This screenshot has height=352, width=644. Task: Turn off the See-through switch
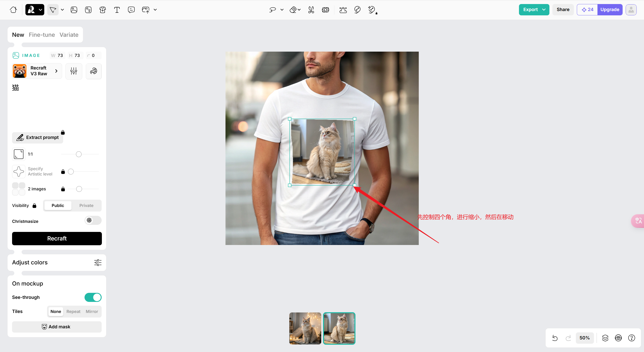93,297
